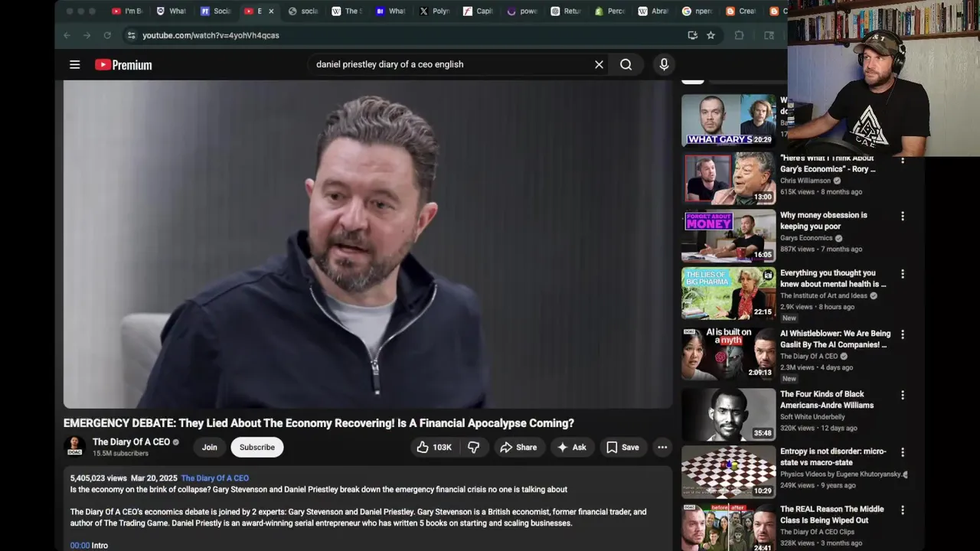Click Garys Economics channel name
This screenshot has width=980, height=551.
point(806,238)
